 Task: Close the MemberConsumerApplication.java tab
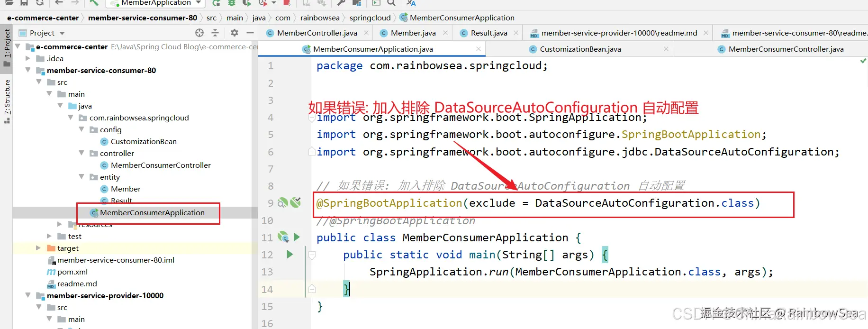tap(479, 49)
